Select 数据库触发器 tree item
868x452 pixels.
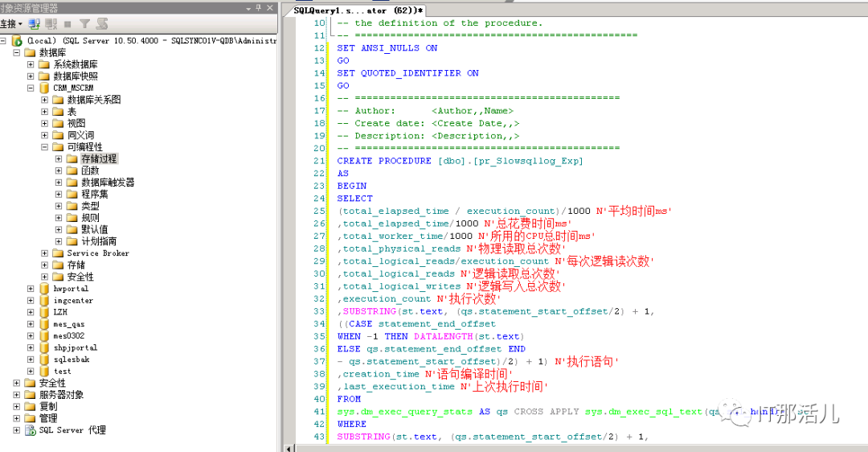108,183
